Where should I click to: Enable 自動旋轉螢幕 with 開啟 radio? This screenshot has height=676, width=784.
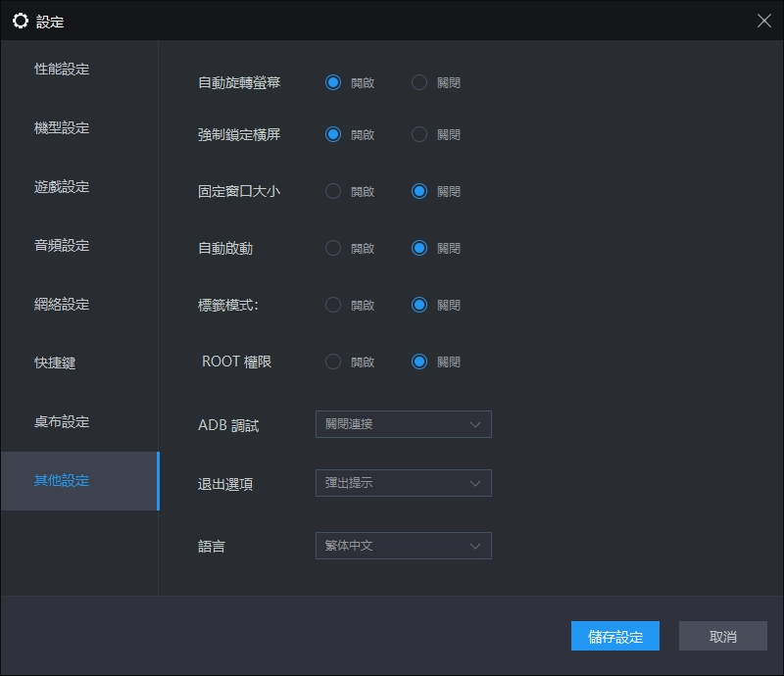[333, 82]
